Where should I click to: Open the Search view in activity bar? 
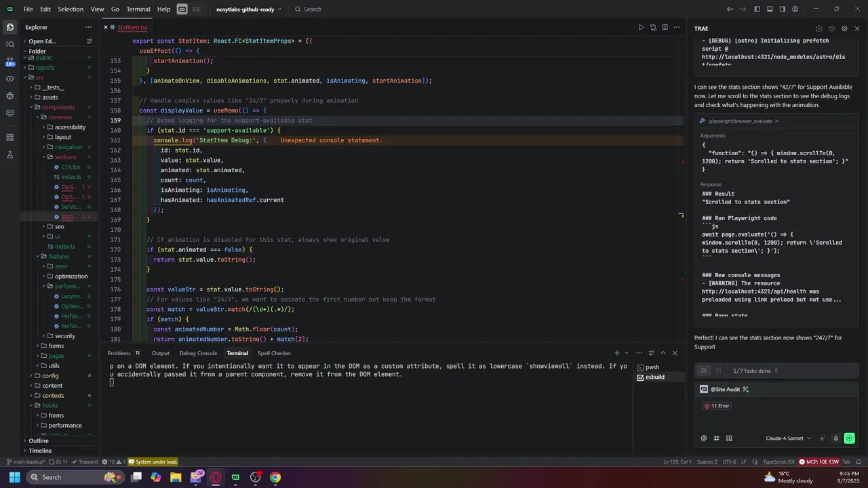[10, 44]
